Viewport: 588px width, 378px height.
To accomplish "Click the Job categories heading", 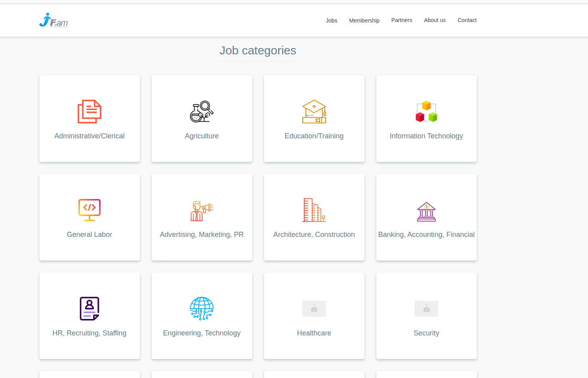I will [258, 50].
